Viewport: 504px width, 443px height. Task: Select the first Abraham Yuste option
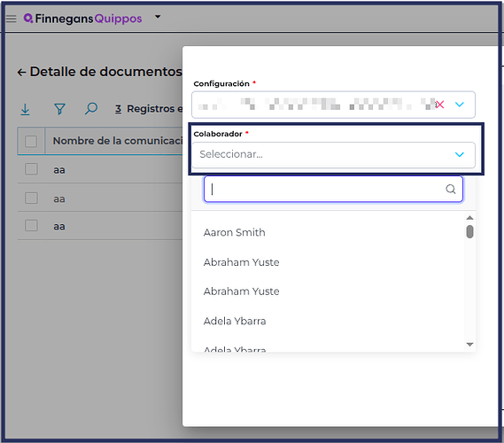(241, 262)
